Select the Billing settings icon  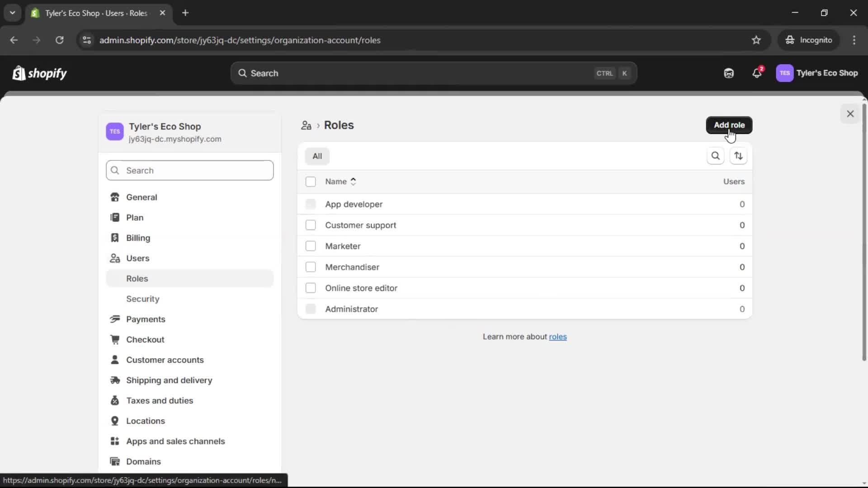[115, 238]
